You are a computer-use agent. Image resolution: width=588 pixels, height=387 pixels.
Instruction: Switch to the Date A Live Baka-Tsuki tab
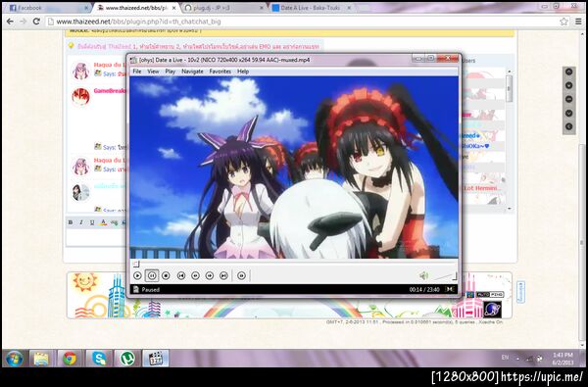(x=312, y=8)
